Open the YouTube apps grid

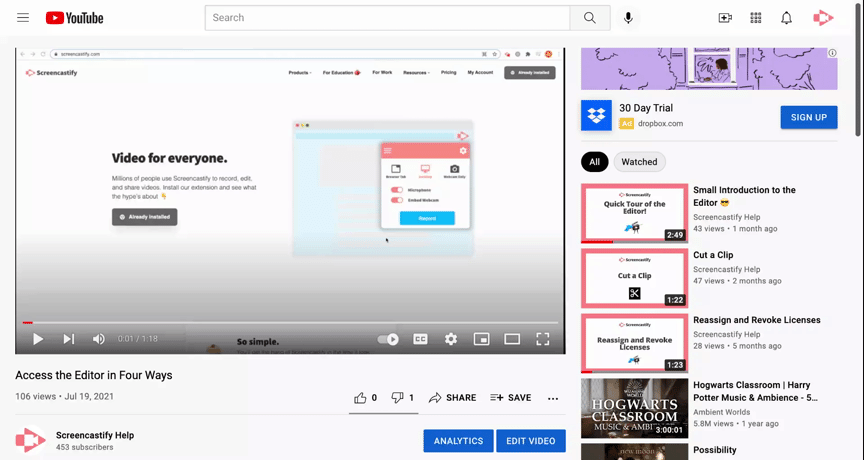coord(756,18)
